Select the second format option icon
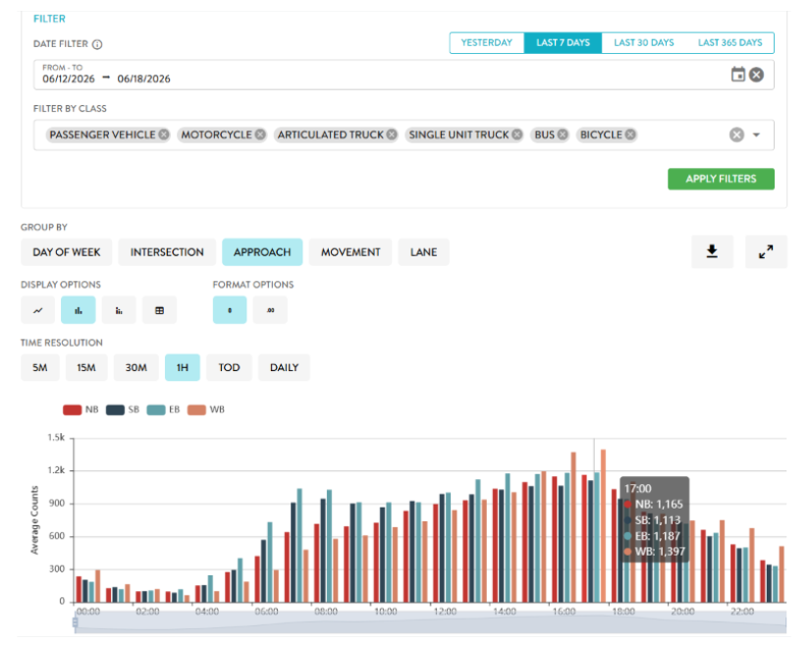 pos(270,310)
